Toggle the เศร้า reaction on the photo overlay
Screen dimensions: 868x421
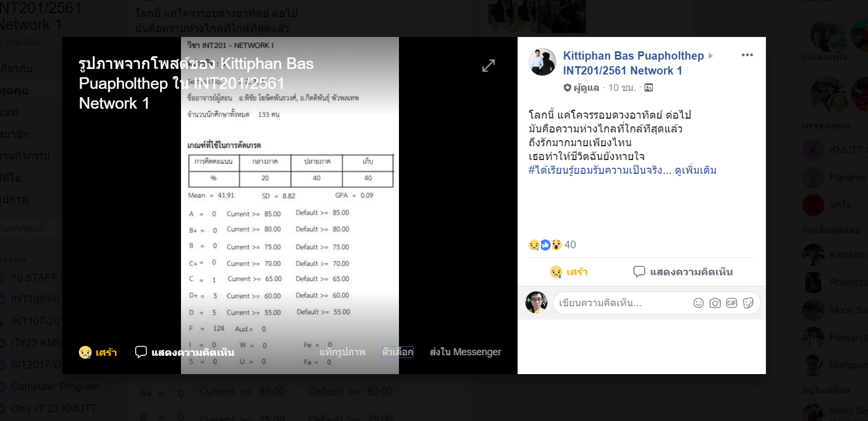click(x=98, y=352)
